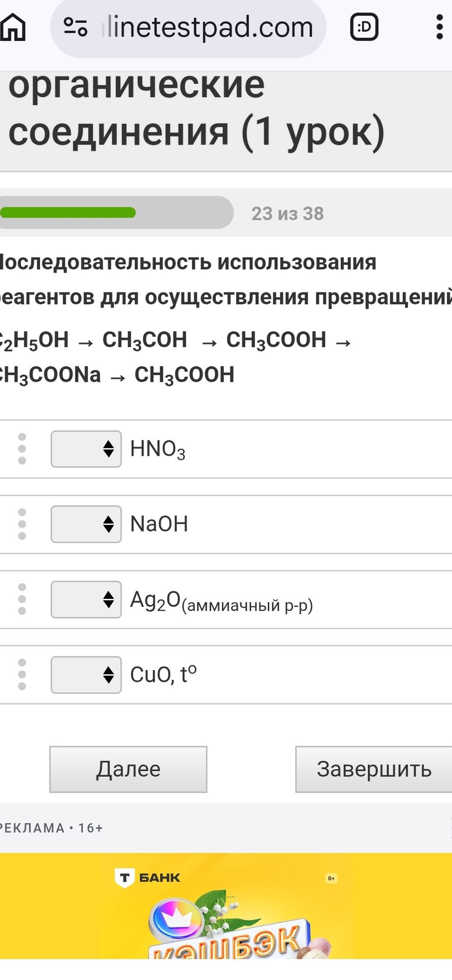Image resolution: width=452 pixels, height=980 pixels.
Task: Open browser three-dot menu
Action: coord(439,27)
